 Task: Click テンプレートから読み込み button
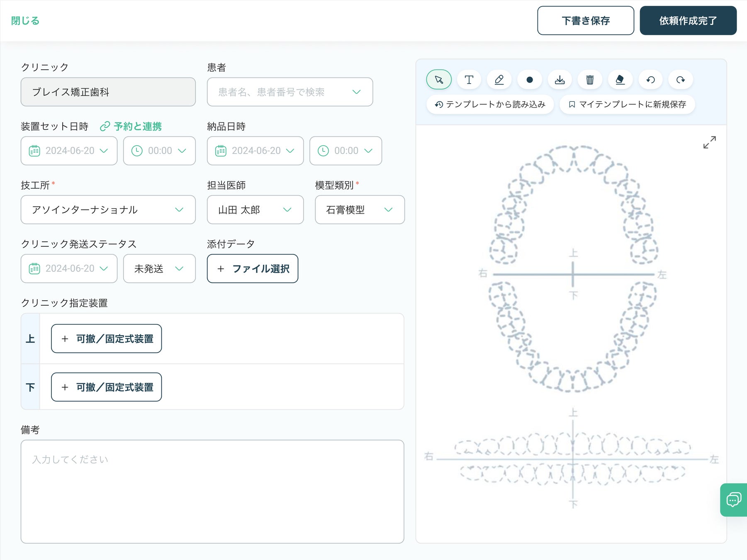pos(490,105)
